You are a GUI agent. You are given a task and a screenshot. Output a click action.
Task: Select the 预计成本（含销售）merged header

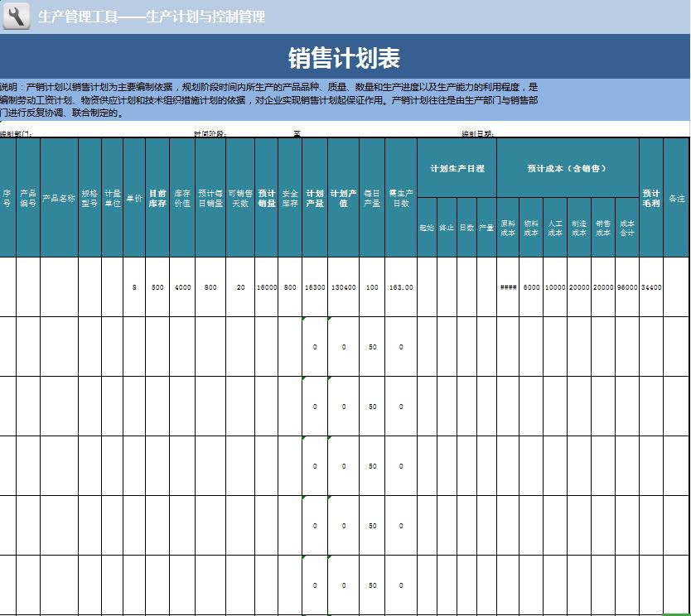coord(568,168)
